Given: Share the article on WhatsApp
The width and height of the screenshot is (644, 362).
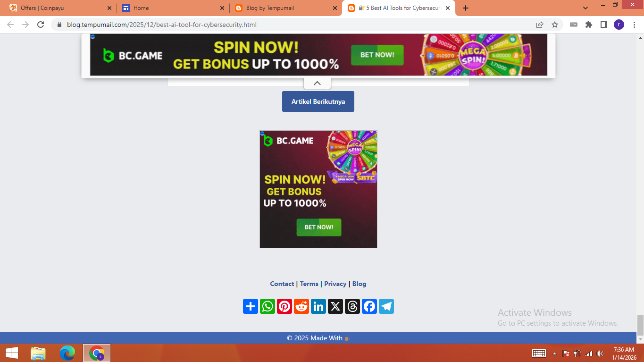Looking at the screenshot, I should 268,306.
